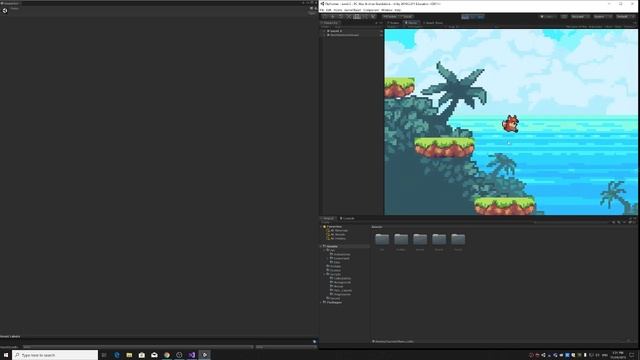This screenshot has width=640, height=360.
Task: Open the Scripts folder thumbnail
Action: (x=439, y=240)
